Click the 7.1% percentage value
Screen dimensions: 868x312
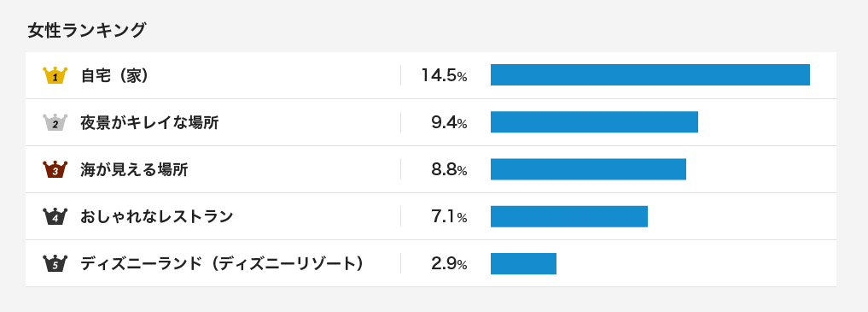(x=449, y=216)
